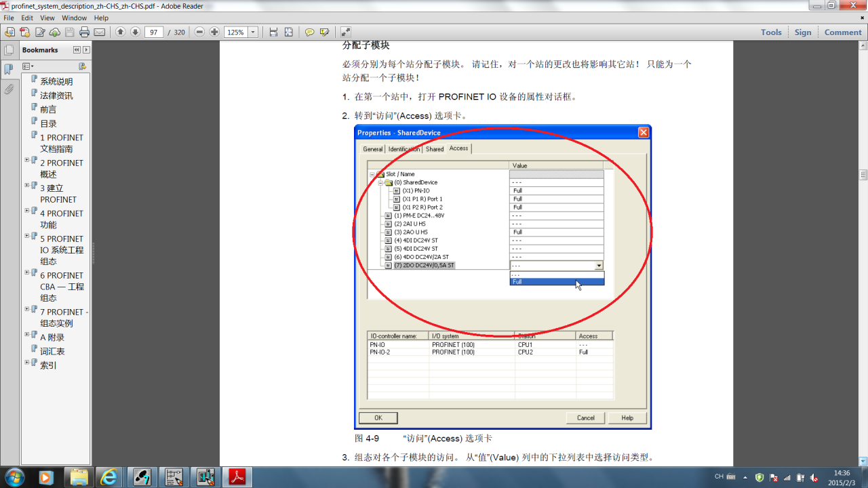
Task: Expand the "6 PROFINET CBA" bookmark
Action: pos(27,272)
